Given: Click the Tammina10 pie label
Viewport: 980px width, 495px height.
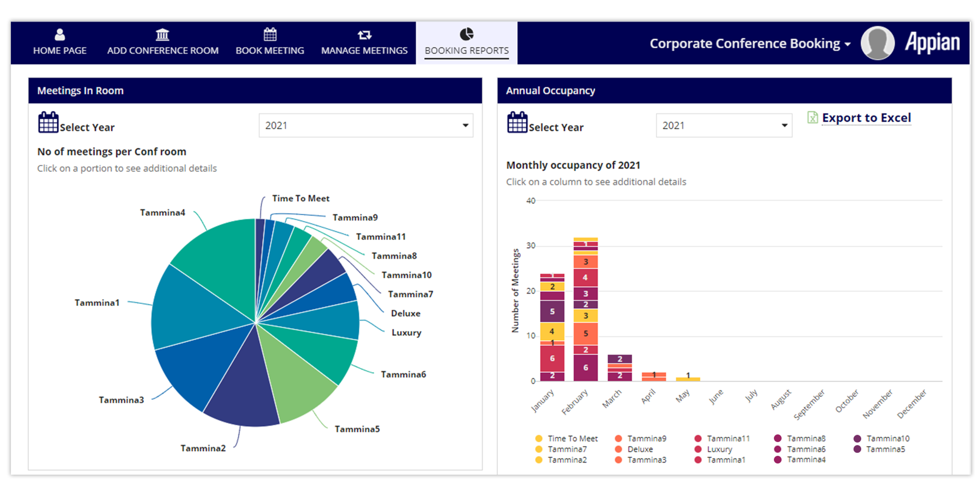Looking at the screenshot, I should (x=406, y=275).
